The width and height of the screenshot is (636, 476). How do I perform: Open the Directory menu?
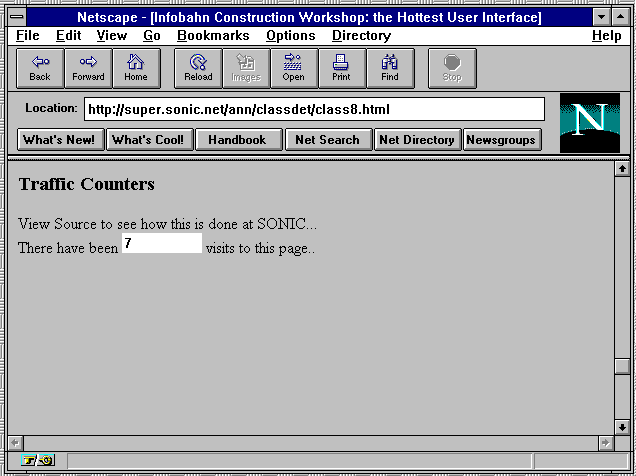click(x=361, y=36)
